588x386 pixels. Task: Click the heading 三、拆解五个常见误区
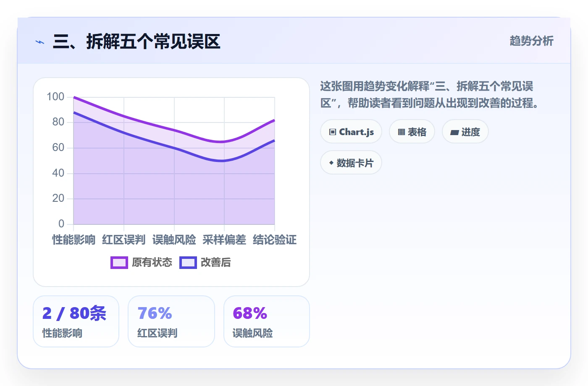coord(136,42)
